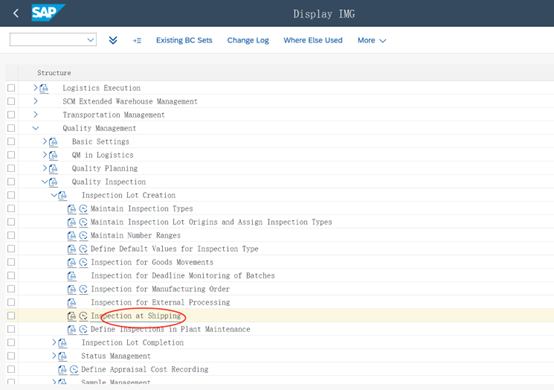Image resolution: width=554 pixels, height=390 pixels.
Task: Expand the Quality Planning node
Action: (x=45, y=168)
